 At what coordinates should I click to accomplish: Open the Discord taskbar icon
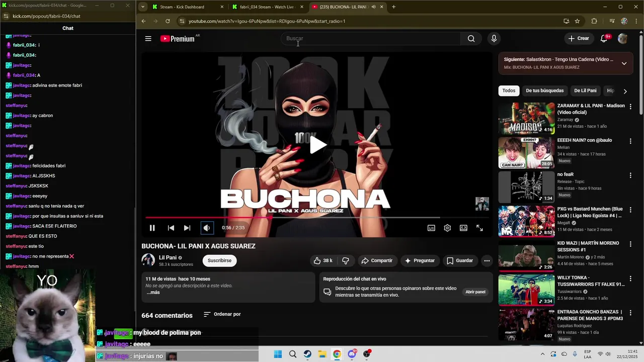352,354
